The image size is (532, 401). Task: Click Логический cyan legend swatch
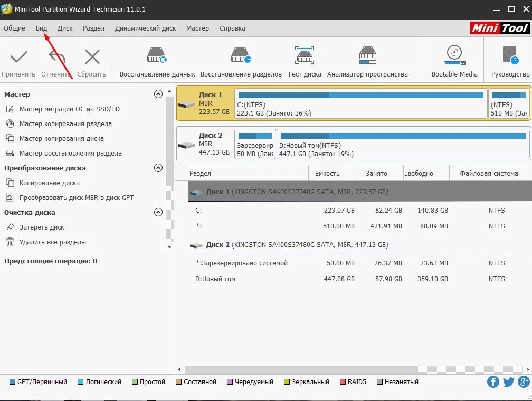tap(80, 382)
